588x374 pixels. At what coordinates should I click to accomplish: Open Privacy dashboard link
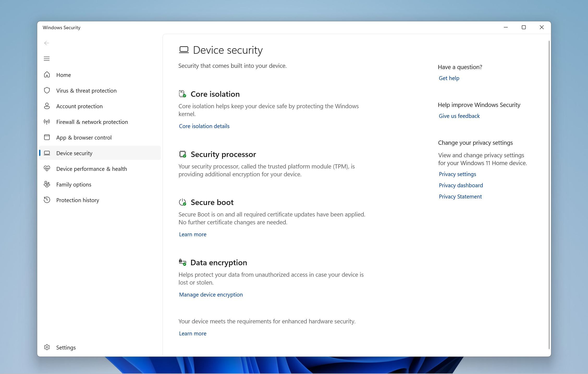click(x=461, y=185)
